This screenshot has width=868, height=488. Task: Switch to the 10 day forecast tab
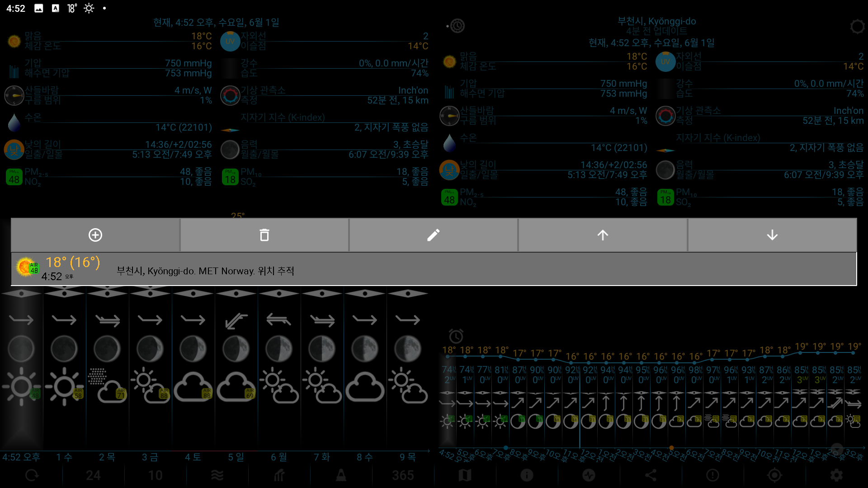(155, 475)
